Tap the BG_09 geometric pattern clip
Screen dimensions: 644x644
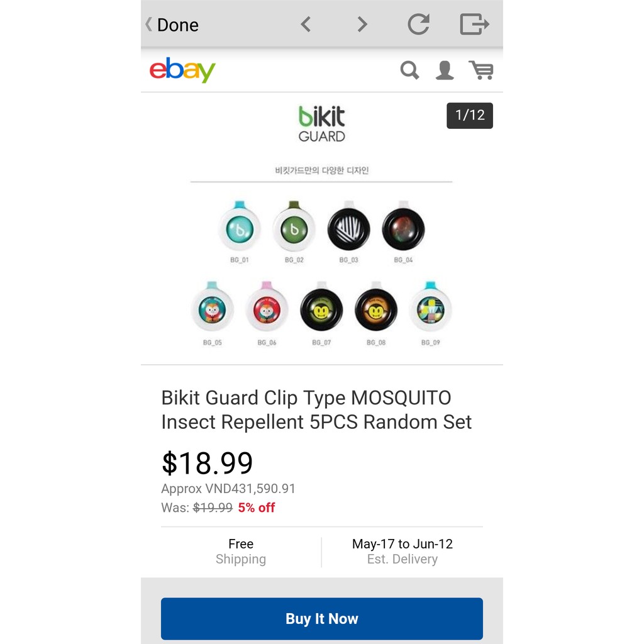click(430, 308)
